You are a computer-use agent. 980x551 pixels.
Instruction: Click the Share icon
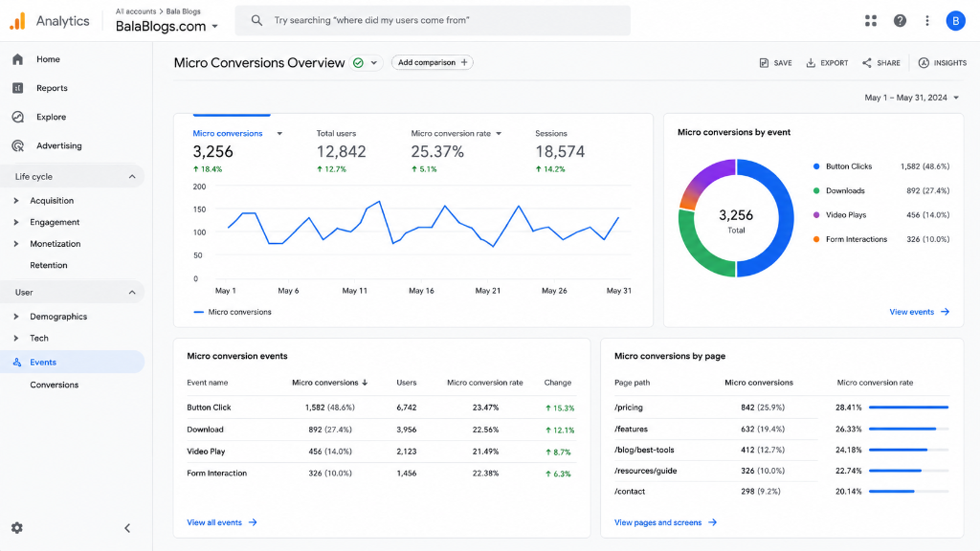point(867,62)
